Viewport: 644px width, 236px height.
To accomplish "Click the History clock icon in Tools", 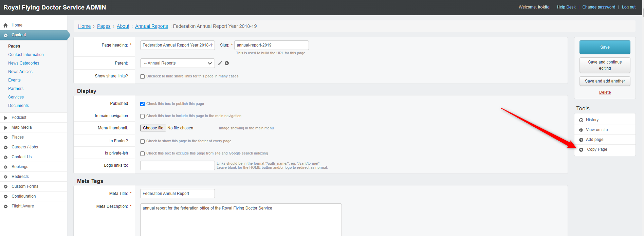I will coord(581,120).
